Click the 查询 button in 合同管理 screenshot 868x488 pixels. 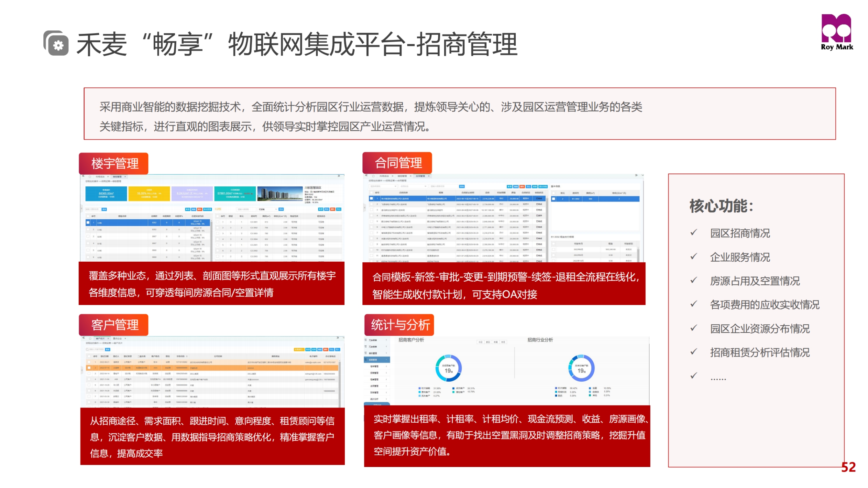[462, 186]
